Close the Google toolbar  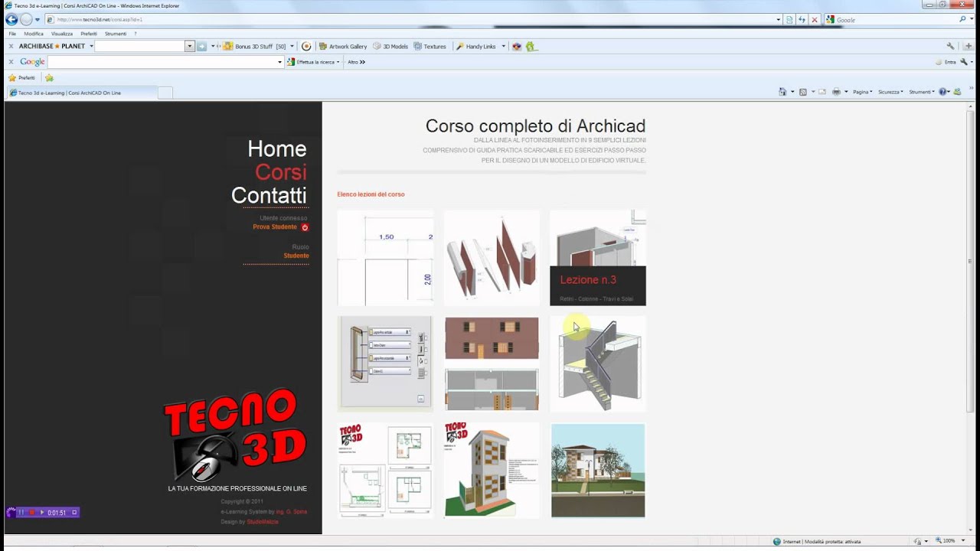[11, 62]
